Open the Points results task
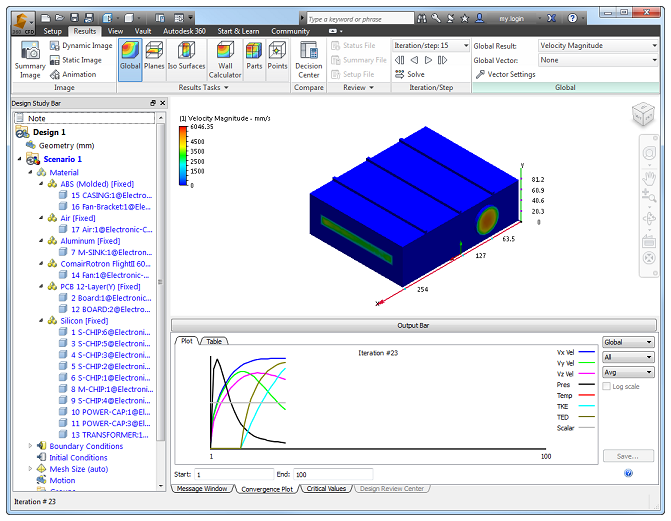Viewport: 671px width, 521px height. [x=277, y=60]
